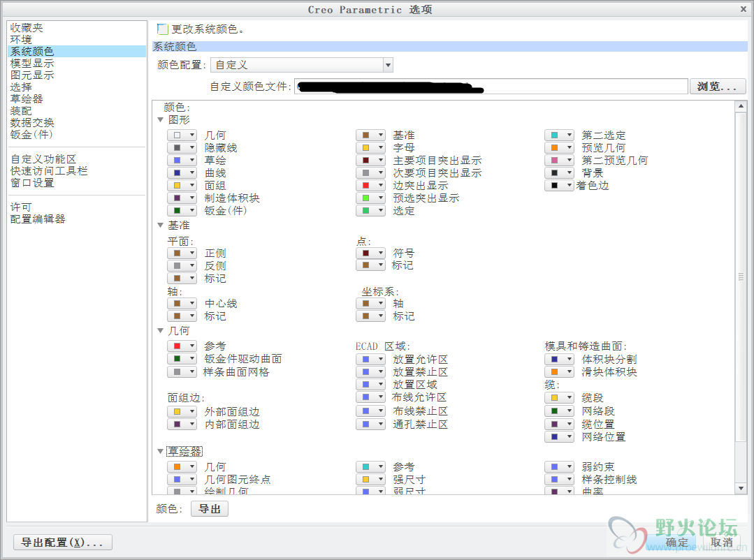754x560 pixels.
Task: Open the 选定 color dropdown
Action: [371, 211]
